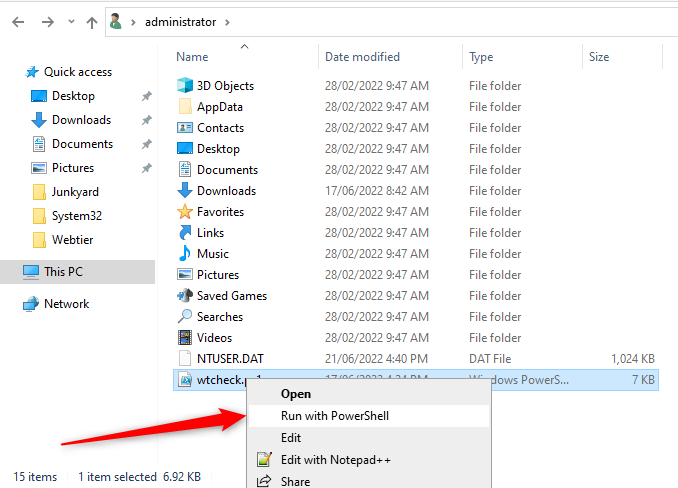Sort by Date modified column header

(x=362, y=57)
